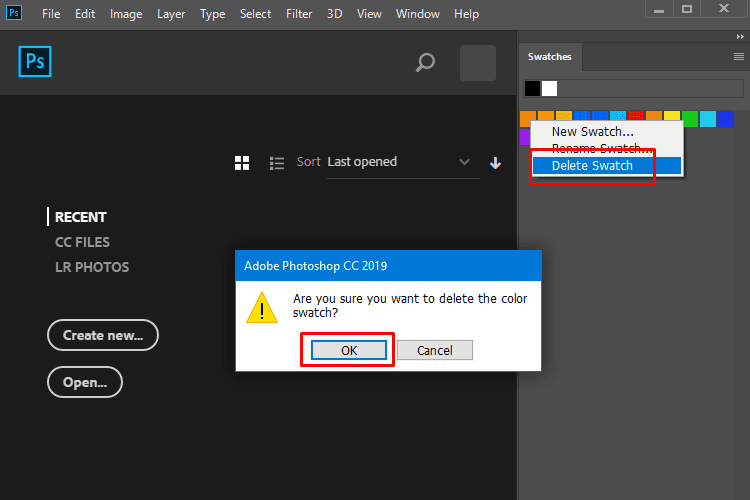750x500 pixels.
Task: Pick the white recent color swatch
Action: pyautogui.click(x=550, y=89)
